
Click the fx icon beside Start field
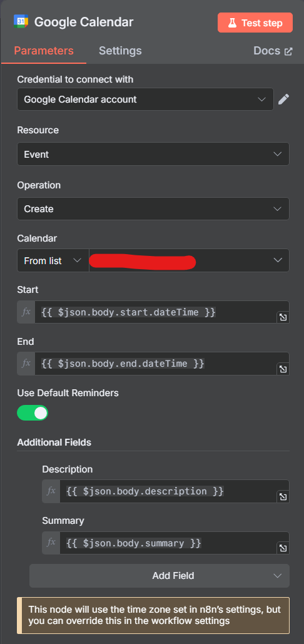click(x=26, y=312)
